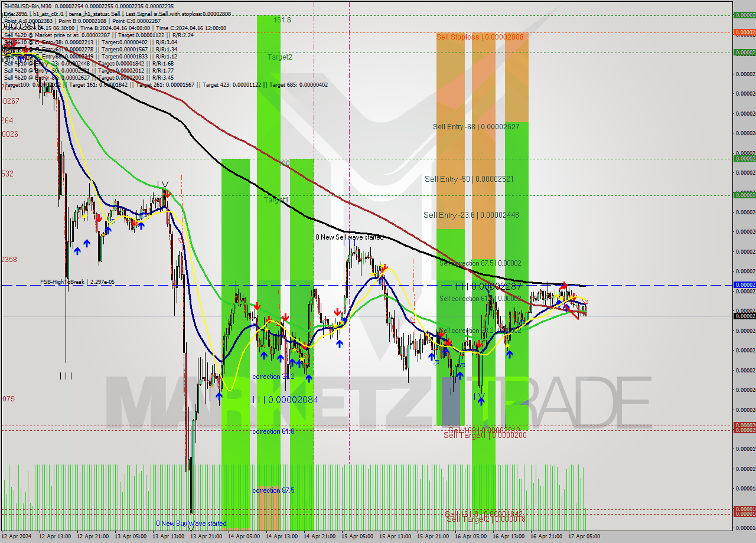756x543 pixels.
Task: Click the Sell Entry -88 | 0.00002627 label
Action: (x=476, y=126)
